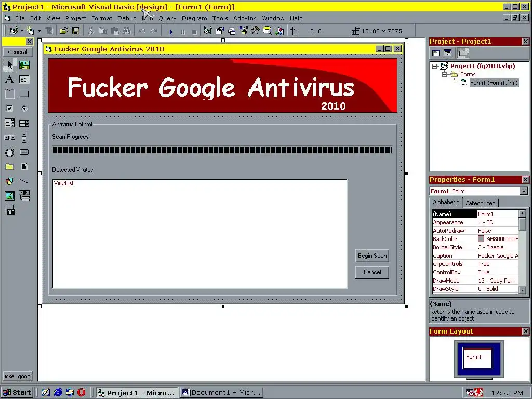Click the Add Standard EXE Project toolbar icon
532x399 pixels.
pos(14,31)
